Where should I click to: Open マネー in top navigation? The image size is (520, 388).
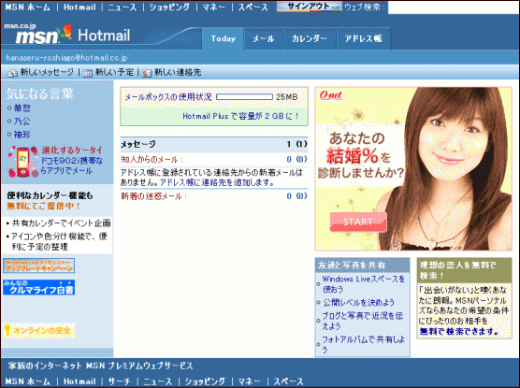tap(214, 7)
